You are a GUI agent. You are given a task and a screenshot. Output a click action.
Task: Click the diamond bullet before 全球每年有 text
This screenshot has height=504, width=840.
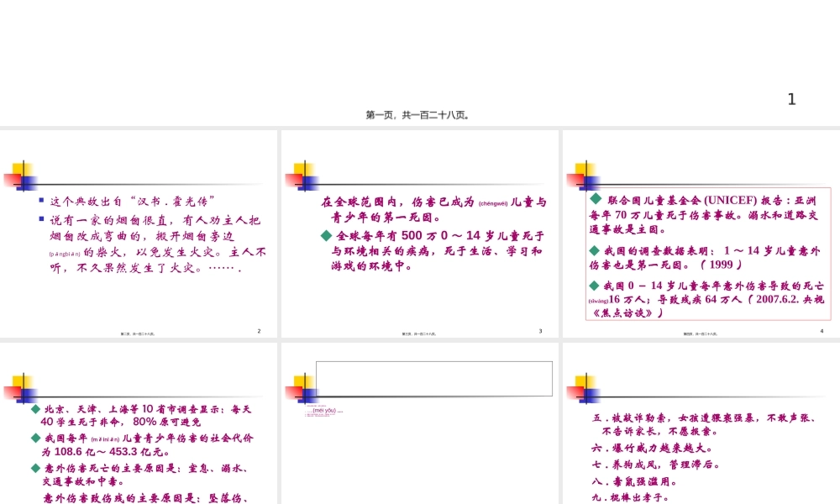point(326,235)
